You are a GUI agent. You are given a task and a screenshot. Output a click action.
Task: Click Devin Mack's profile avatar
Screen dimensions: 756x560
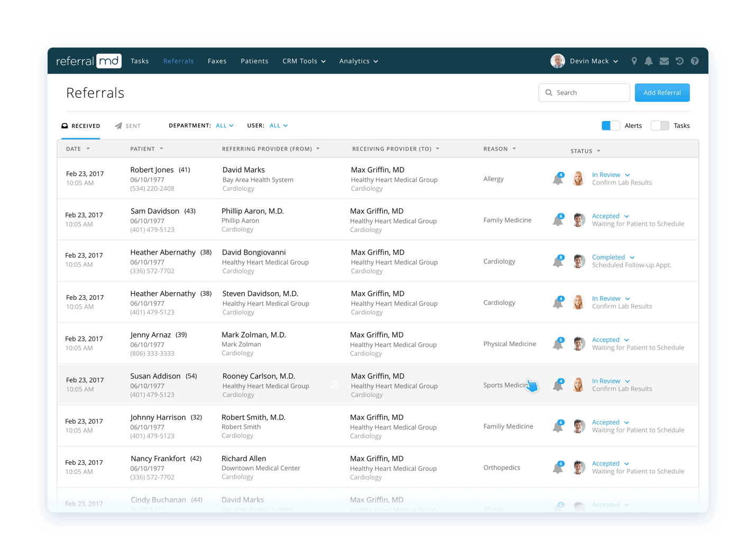pos(558,61)
